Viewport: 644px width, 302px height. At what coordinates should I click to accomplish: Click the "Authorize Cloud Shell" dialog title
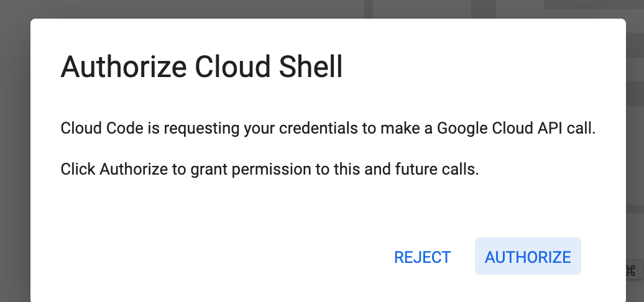tap(201, 66)
